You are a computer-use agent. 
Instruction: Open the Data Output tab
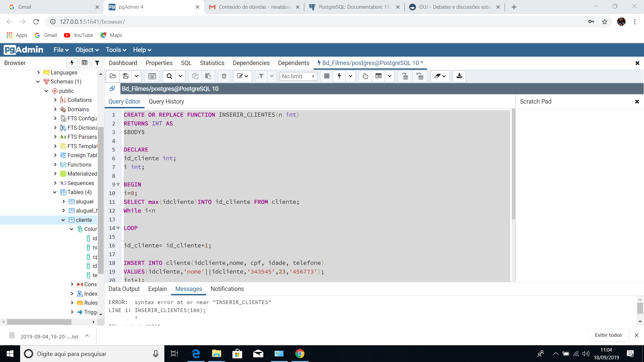[x=124, y=289]
